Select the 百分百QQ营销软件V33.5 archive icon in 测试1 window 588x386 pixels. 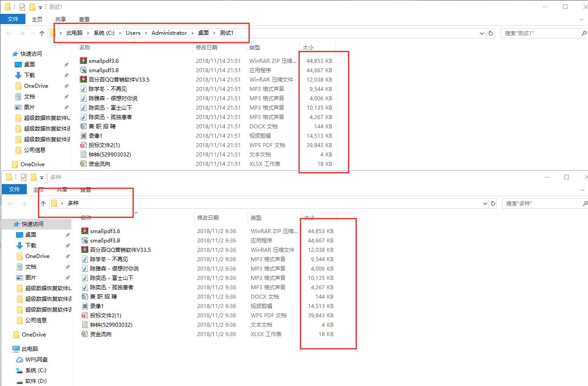point(83,79)
